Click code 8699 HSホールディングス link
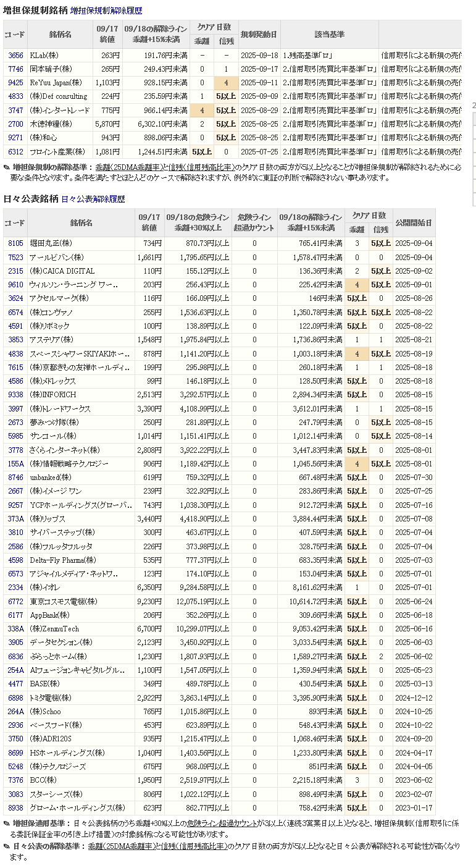The image size is (476, 868). click(x=15, y=752)
